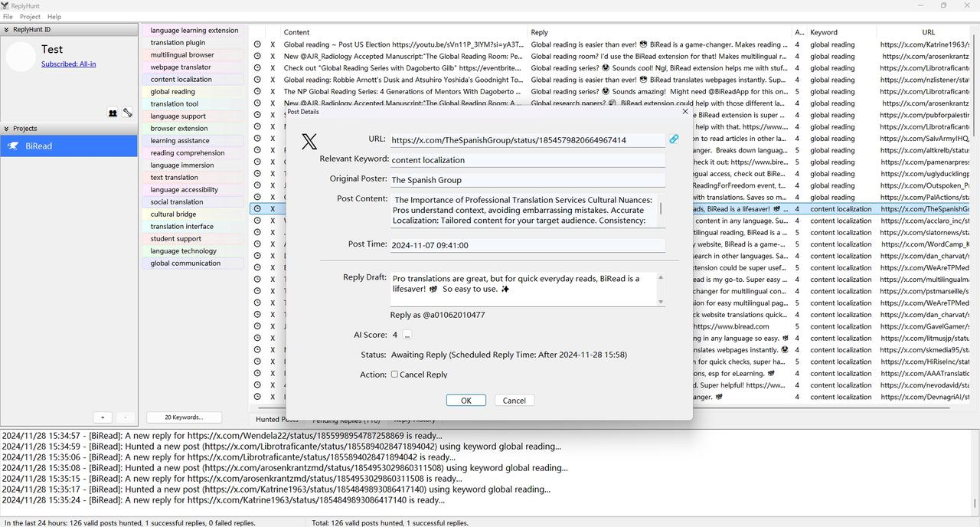Select the 'translation tool' keyword in the list
This screenshot has width=980, height=527.
193,104
